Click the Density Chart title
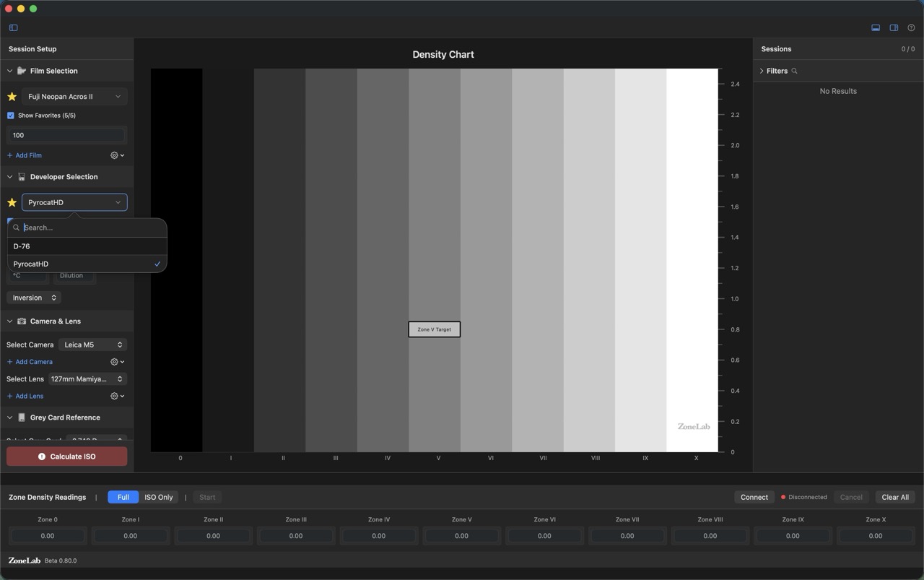 443,54
